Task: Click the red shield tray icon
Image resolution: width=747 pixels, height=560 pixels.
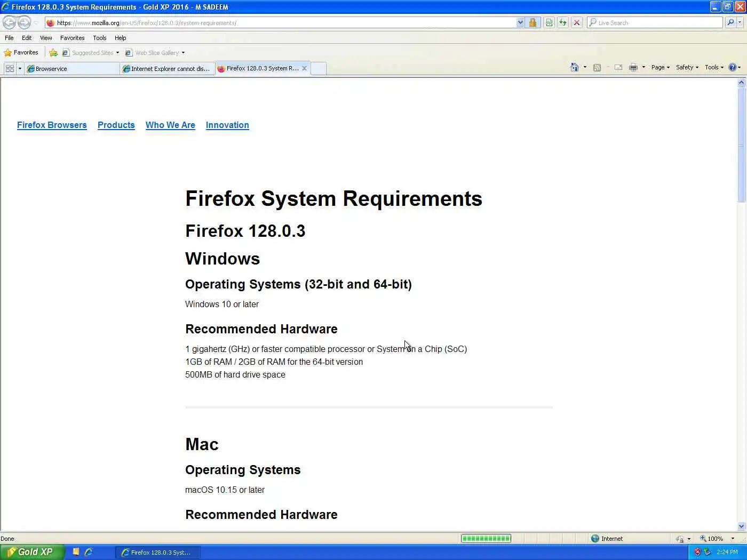Action: coord(697,552)
